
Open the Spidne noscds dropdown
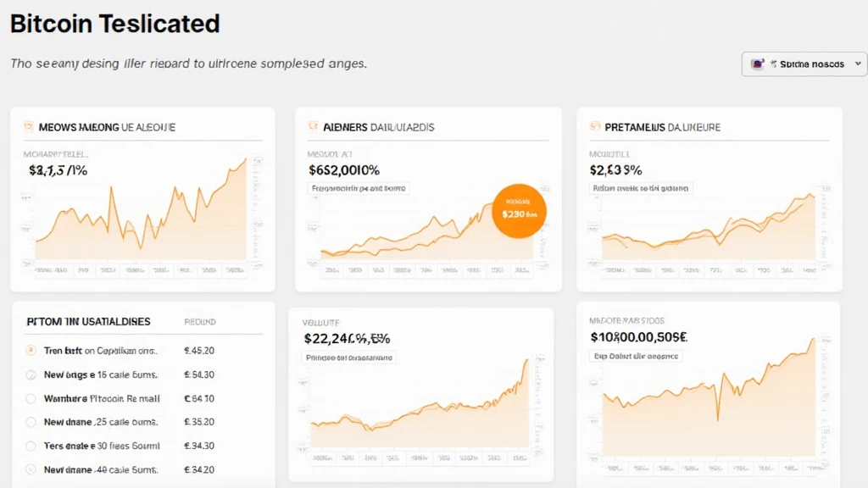pyautogui.click(x=804, y=64)
